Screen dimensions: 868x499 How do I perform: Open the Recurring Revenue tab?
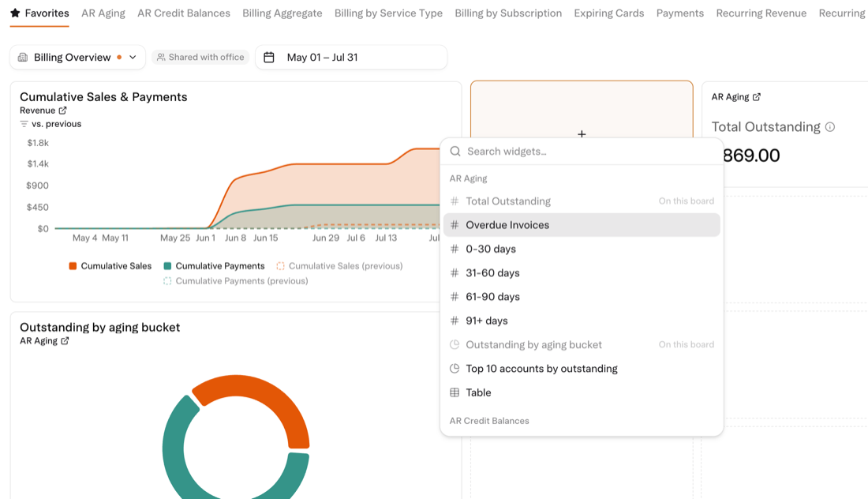tap(761, 13)
